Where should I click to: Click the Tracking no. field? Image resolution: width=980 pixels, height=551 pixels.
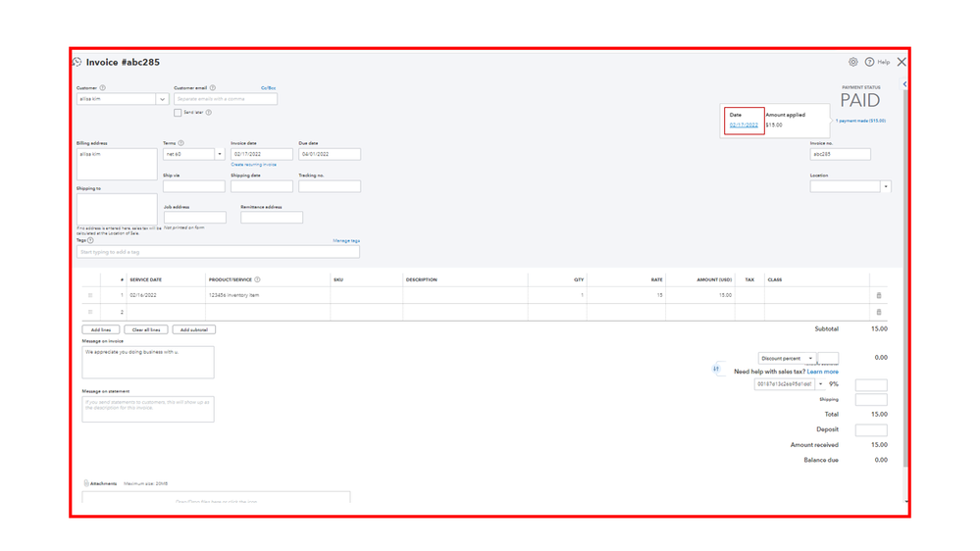330,187
